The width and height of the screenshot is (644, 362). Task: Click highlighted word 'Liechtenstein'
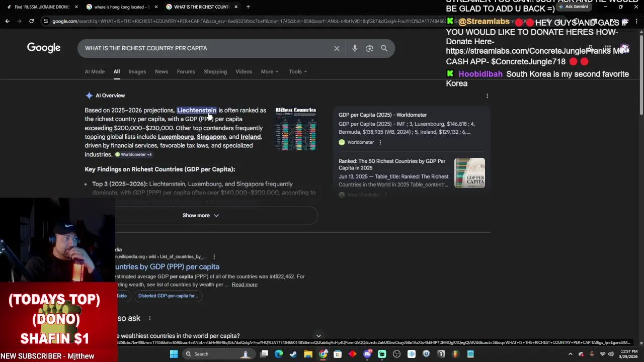coord(197,110)
